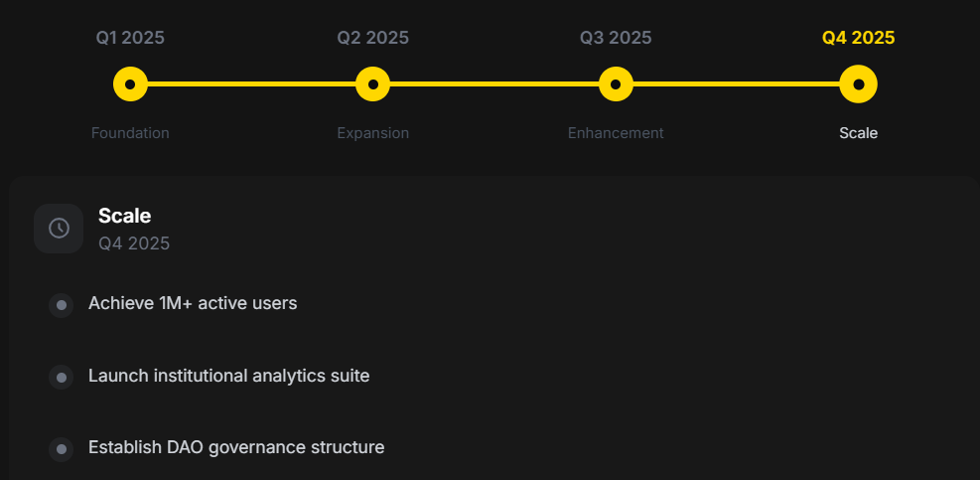
Task: Open the Enhancement phase
Action: [x=616, y=132]
